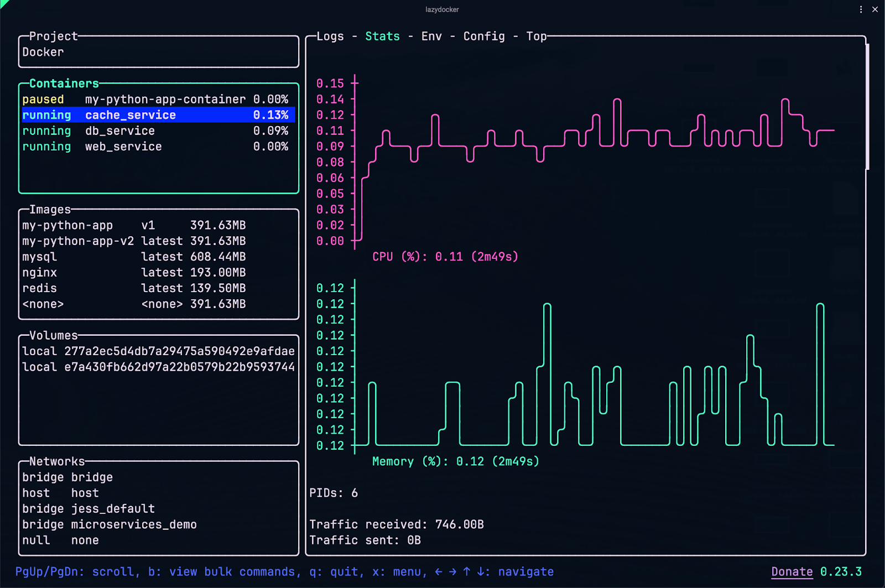Close the lazydocker window
Image resolution: width=885 pixels, height=588 pixels.
[875, 9]
